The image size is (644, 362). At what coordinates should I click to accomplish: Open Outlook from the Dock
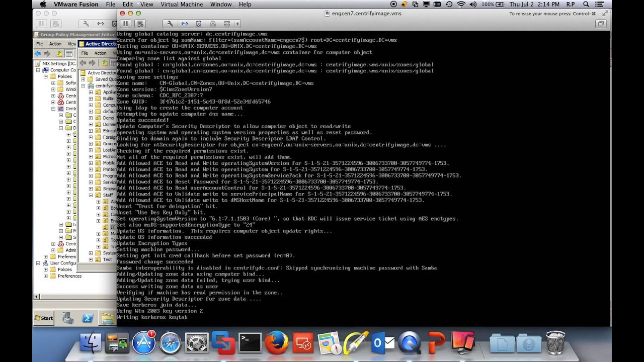click(383, 343)
